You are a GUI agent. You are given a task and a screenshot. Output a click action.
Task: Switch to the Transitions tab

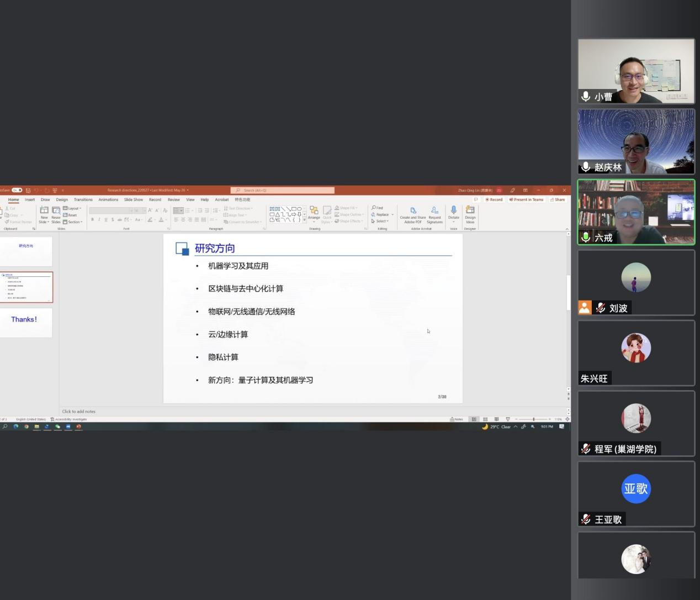click(x=83, y=200)
